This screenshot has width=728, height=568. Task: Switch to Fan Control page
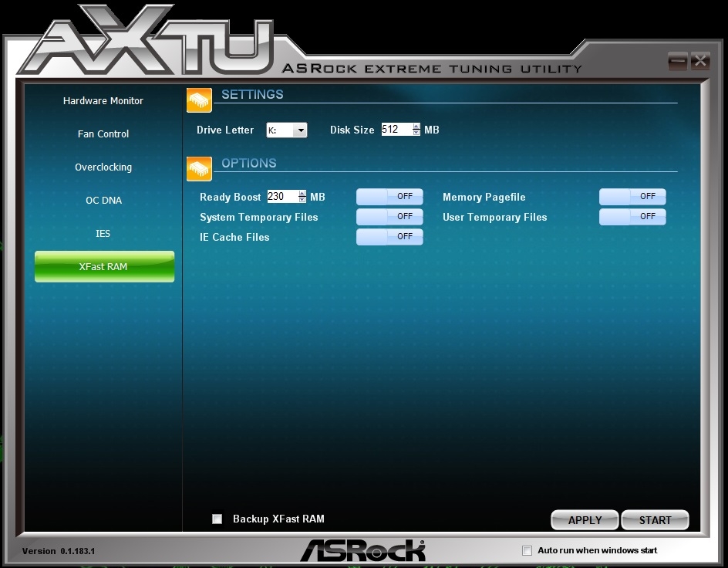click(103, 134)
